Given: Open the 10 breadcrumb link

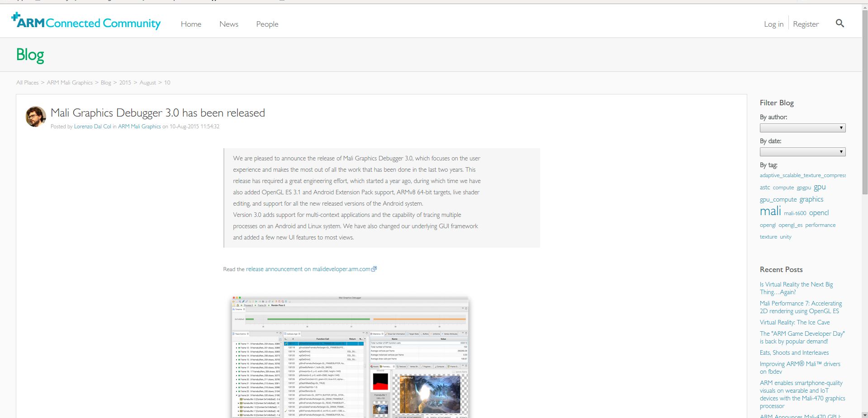Looking at the screenshot, I should [167, 83].
